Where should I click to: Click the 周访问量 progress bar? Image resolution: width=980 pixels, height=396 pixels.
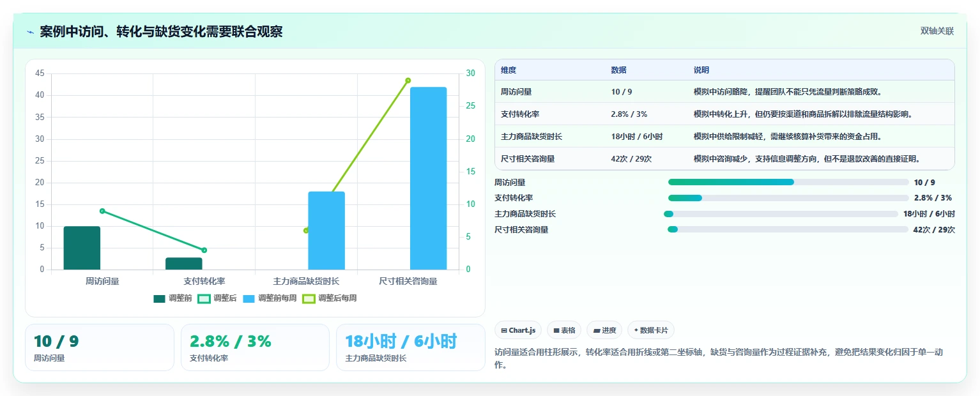pos(788,182)
